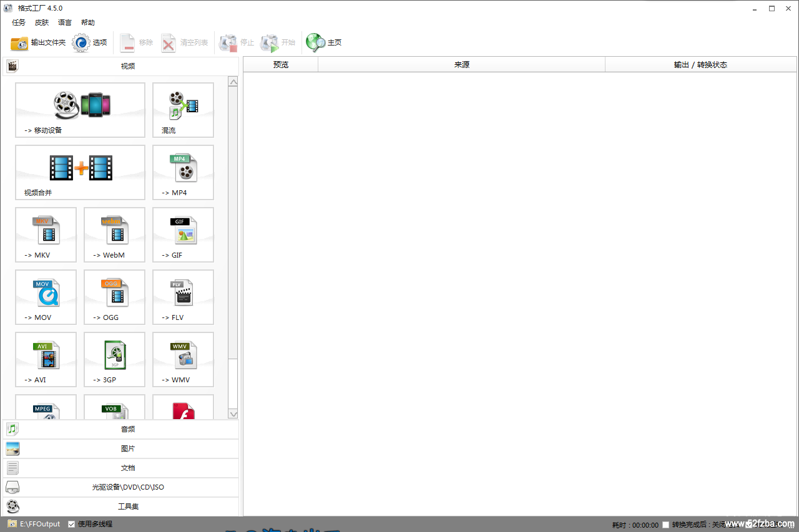Toggle the 使用多线程 multithreading checkbox
799x532 pixels.
click(72, 524)
